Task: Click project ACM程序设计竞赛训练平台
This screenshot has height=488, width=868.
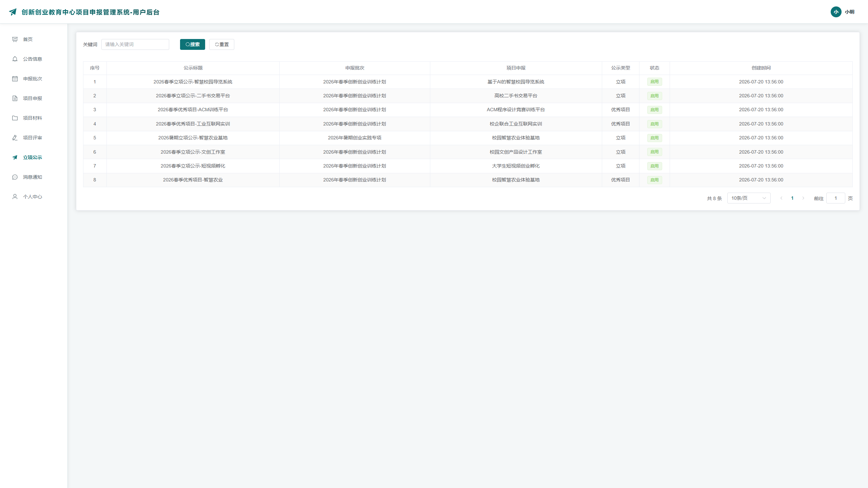Action: 516,110
